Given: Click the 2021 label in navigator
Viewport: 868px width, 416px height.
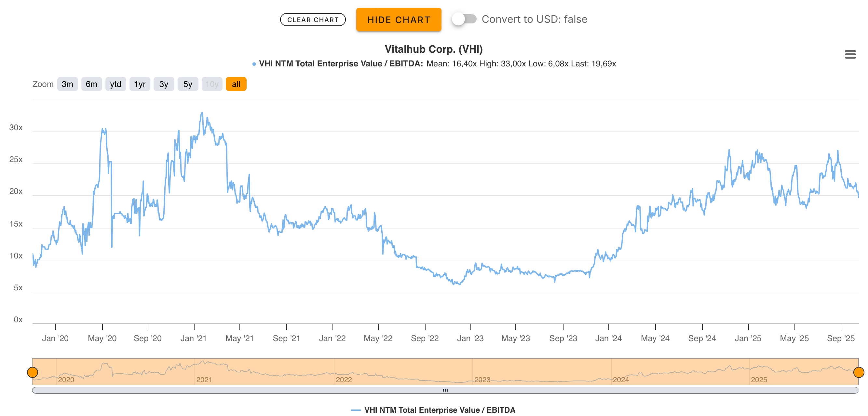Looking at the screenshot, I should 204,380.
